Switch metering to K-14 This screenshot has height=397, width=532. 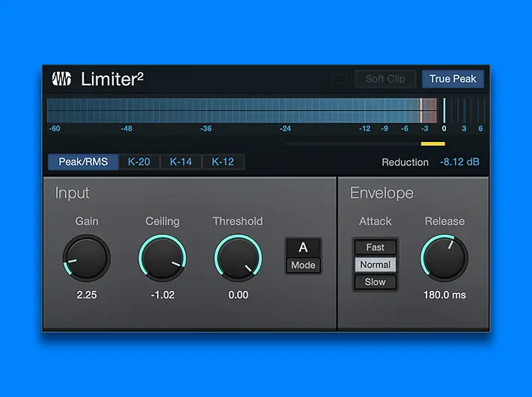pos(181,161)
